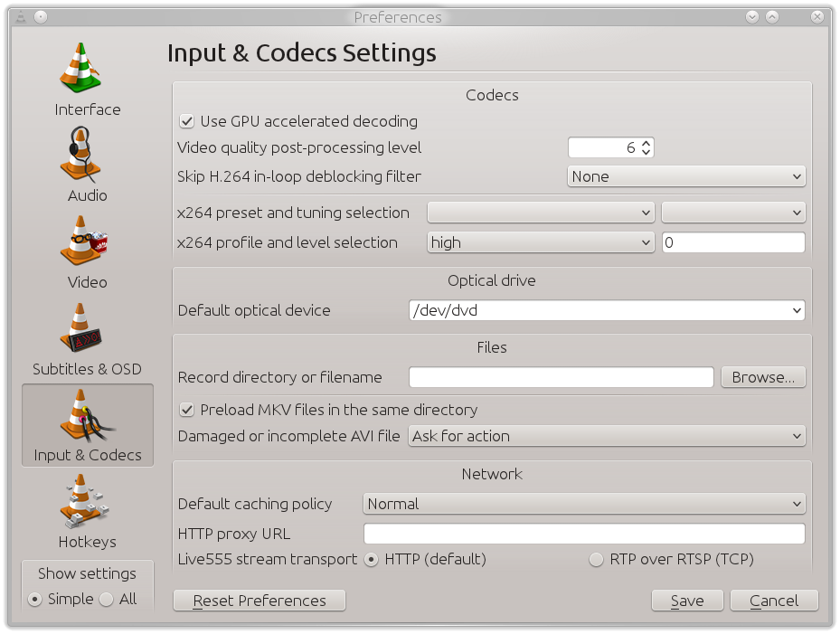840x634 pixels.
Task: Select the Audio headphones cone icon
Action: [80, 155]
